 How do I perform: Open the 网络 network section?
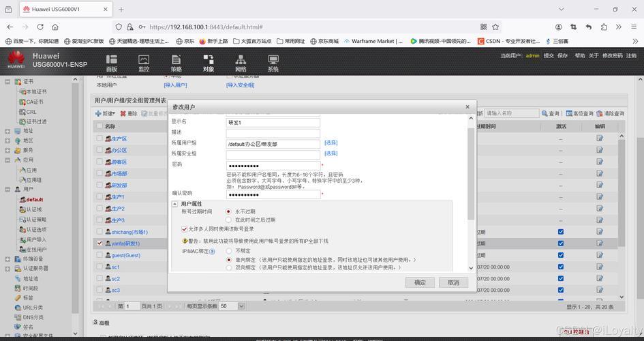pyautogui.click(x=241, y=63)
